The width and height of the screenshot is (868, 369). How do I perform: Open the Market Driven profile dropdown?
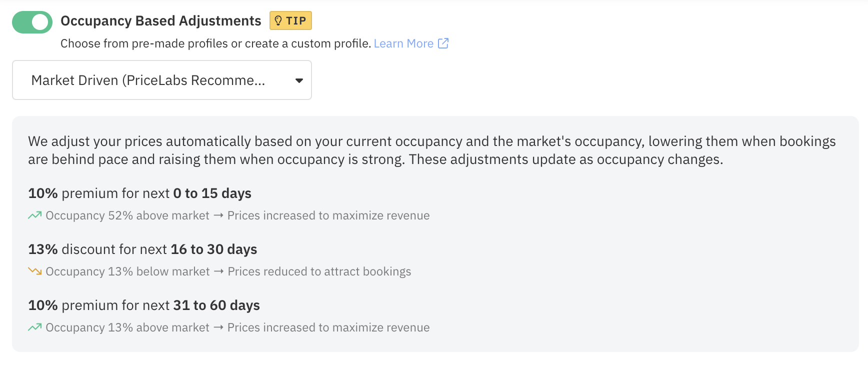[161, 80]
